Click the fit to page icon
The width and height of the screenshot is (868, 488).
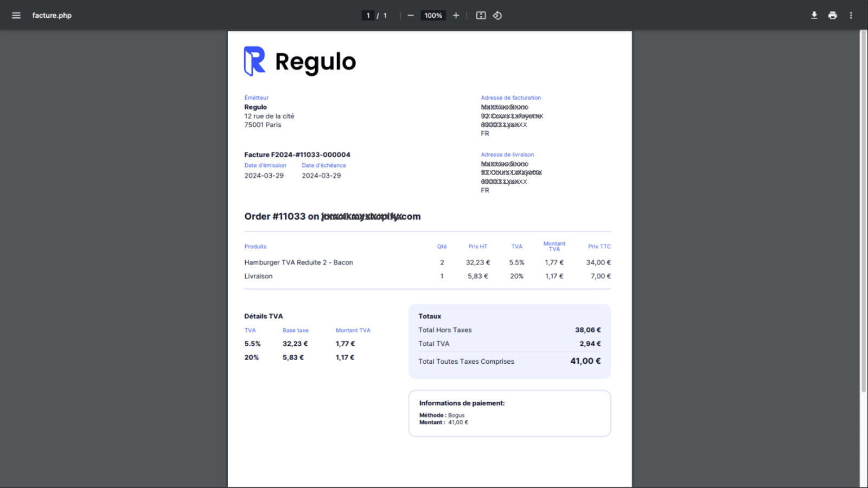tap(481, 15)
